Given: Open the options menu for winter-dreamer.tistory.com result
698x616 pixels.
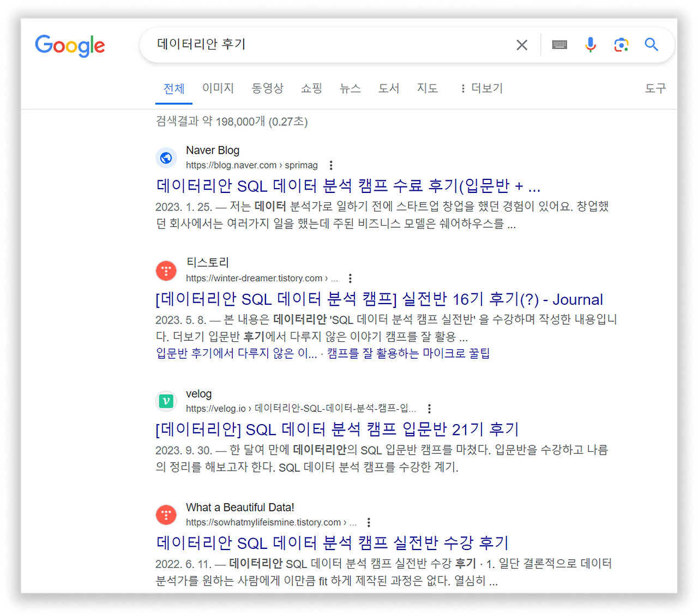Looking at the screenshot, I should (x=350, y=278).
